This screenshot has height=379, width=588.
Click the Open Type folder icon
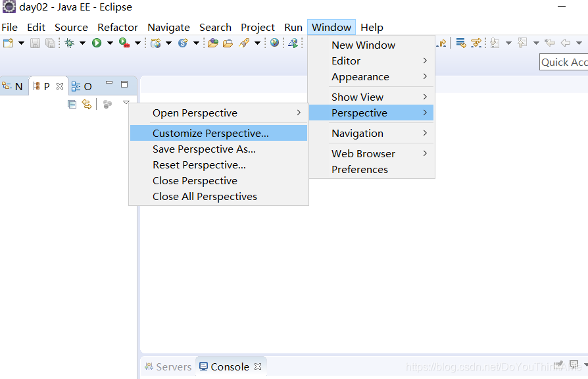213,43
